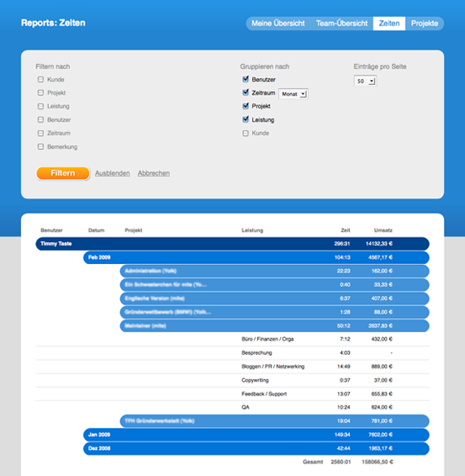Click the Gesamt total label
The image size is (465, 476).
point(313,462)
